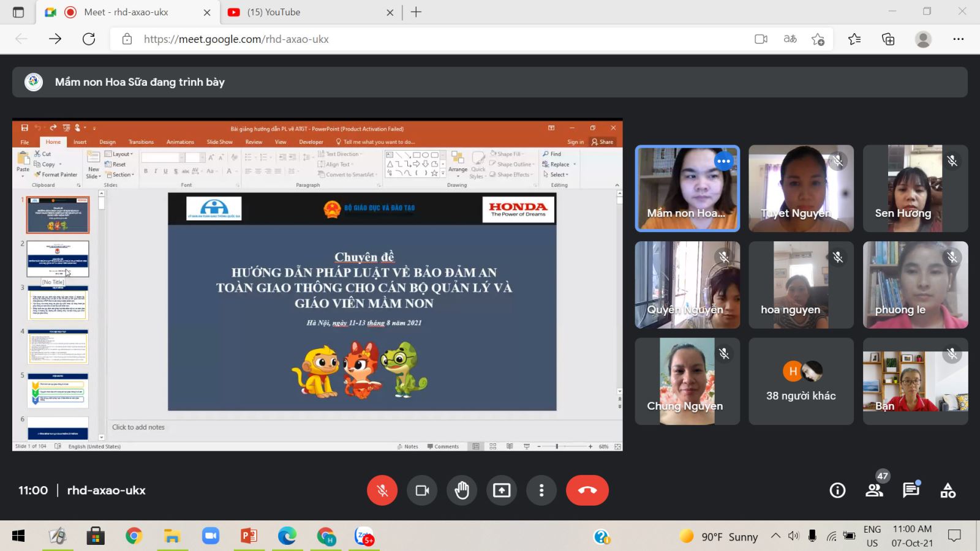This screenshot has width=980, height=551.
Task: Leave the call with red hangup button
Action: click(587, 490)
